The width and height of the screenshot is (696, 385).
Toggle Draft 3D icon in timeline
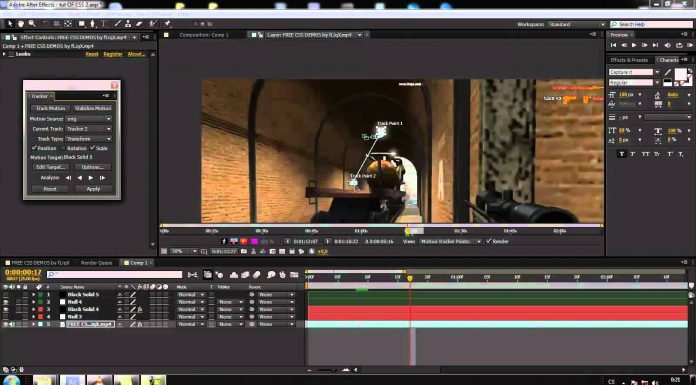(219, 275)
